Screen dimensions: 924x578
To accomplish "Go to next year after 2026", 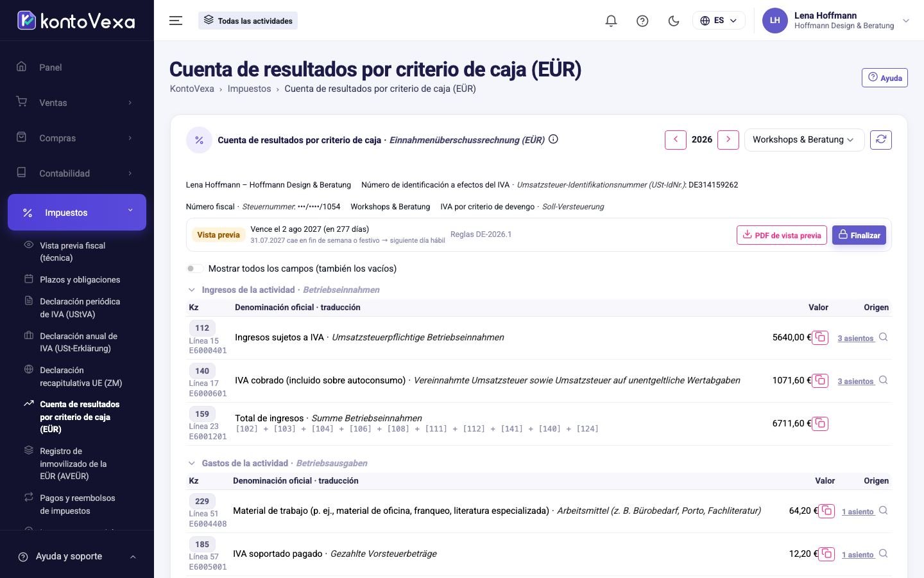I will tap(728, 139).
